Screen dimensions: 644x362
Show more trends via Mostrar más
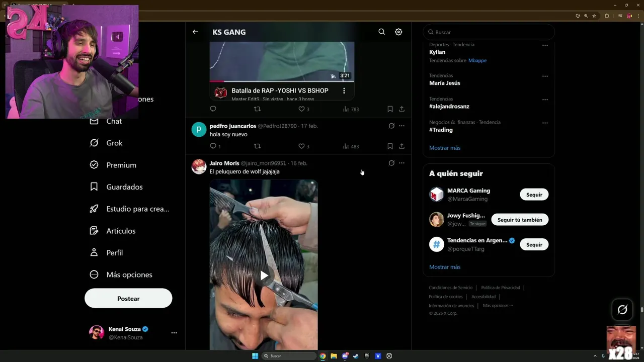click(445, 148)
